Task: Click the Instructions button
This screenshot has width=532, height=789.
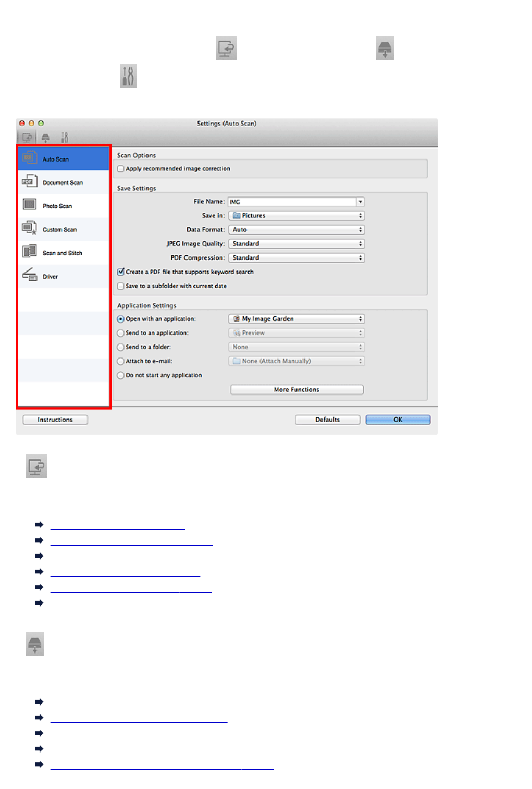Action: click(55, 420)
